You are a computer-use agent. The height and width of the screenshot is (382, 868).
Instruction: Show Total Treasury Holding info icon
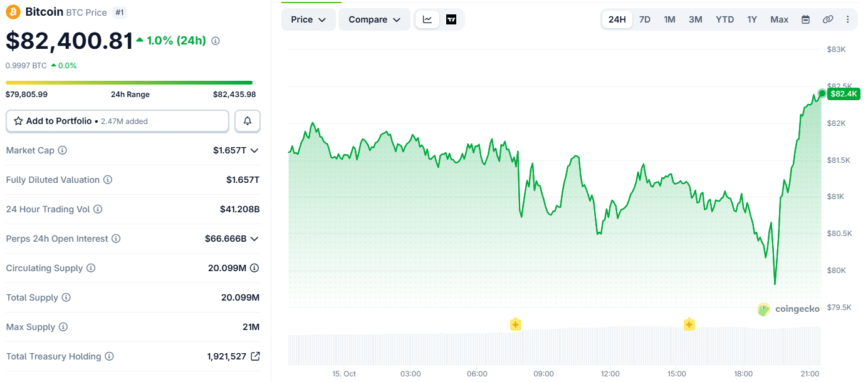pyautogui.click(x=109, y=356)
